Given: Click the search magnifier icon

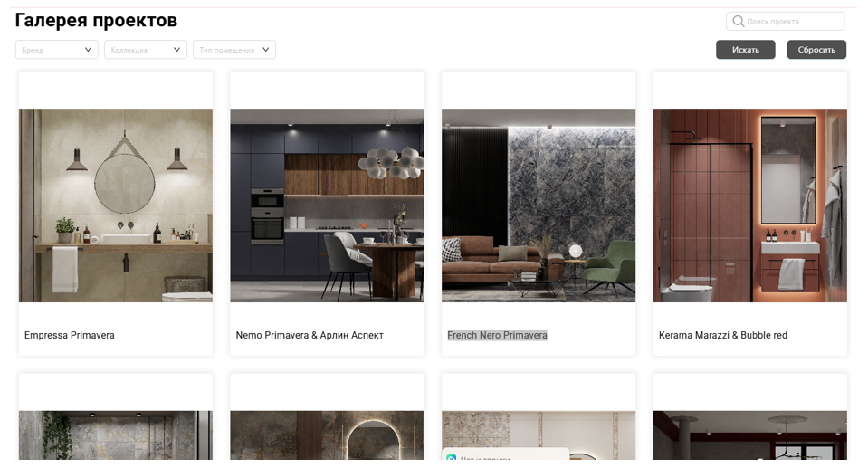Looking at the screenshot, I should (738, 21).
